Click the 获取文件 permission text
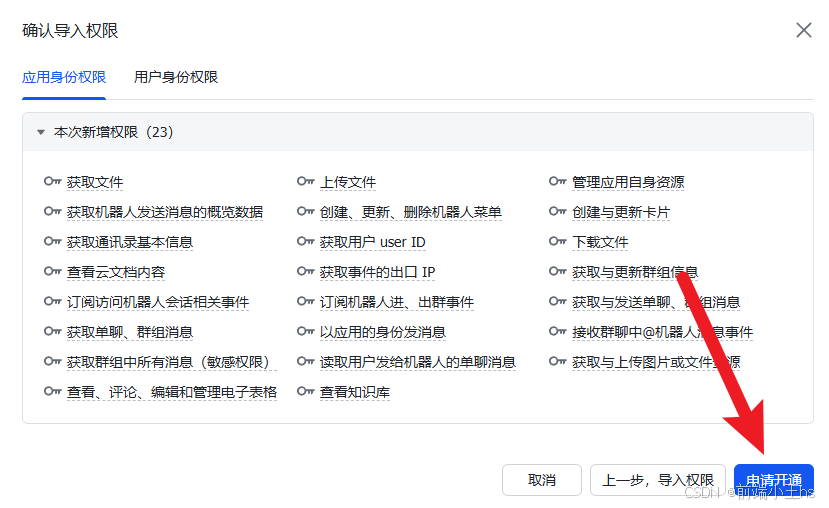829x508 pixels. [x=95, y=182]
